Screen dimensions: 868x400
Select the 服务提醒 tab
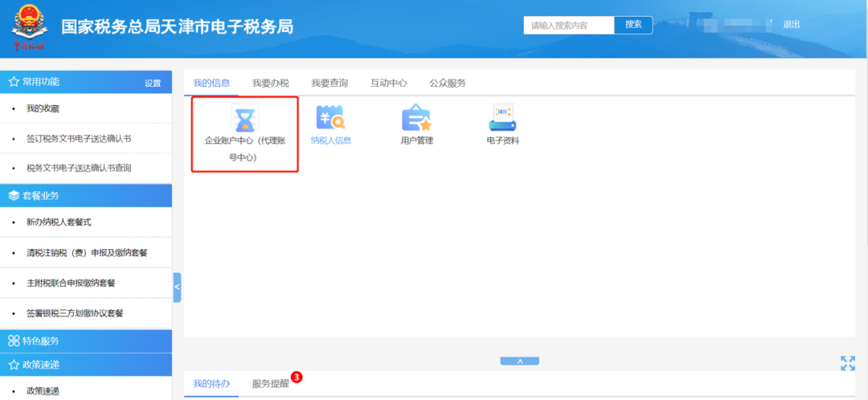click(270, 383)
